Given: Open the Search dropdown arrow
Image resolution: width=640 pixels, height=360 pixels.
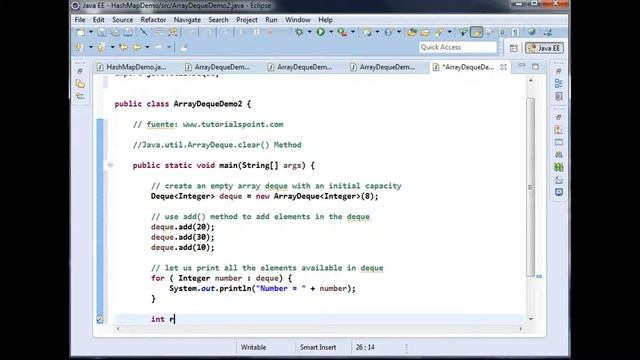Looking at the screenshot, I should 450,32.
